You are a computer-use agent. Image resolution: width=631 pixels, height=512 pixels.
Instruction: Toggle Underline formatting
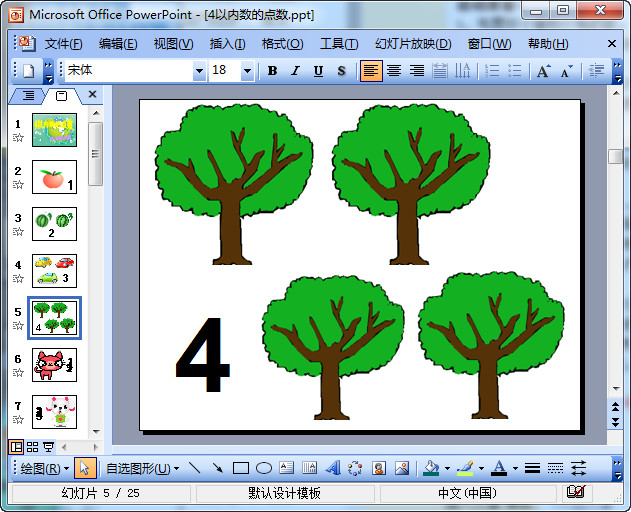click(x=318, y=71)
